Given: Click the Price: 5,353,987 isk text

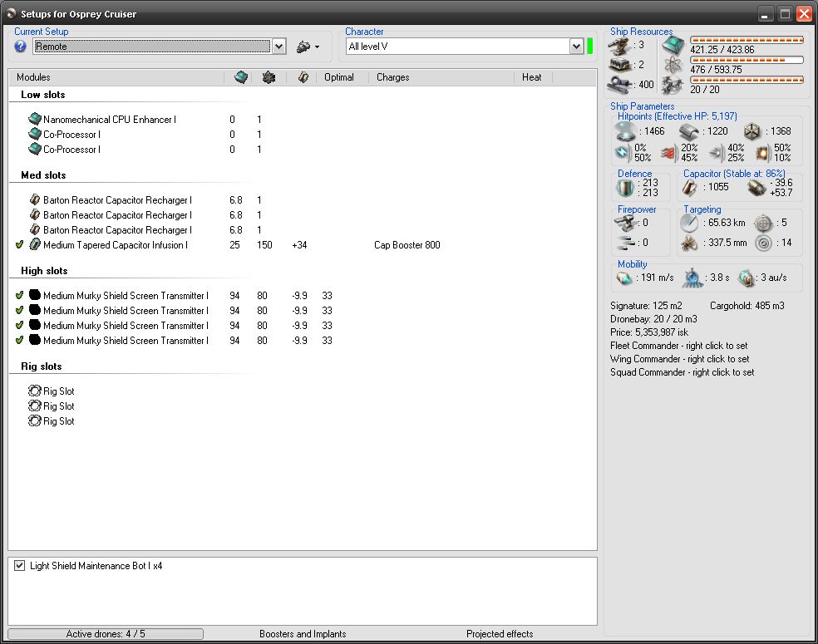Looking at the screenshot, I should pyautogui.click(x=649, y=332).
